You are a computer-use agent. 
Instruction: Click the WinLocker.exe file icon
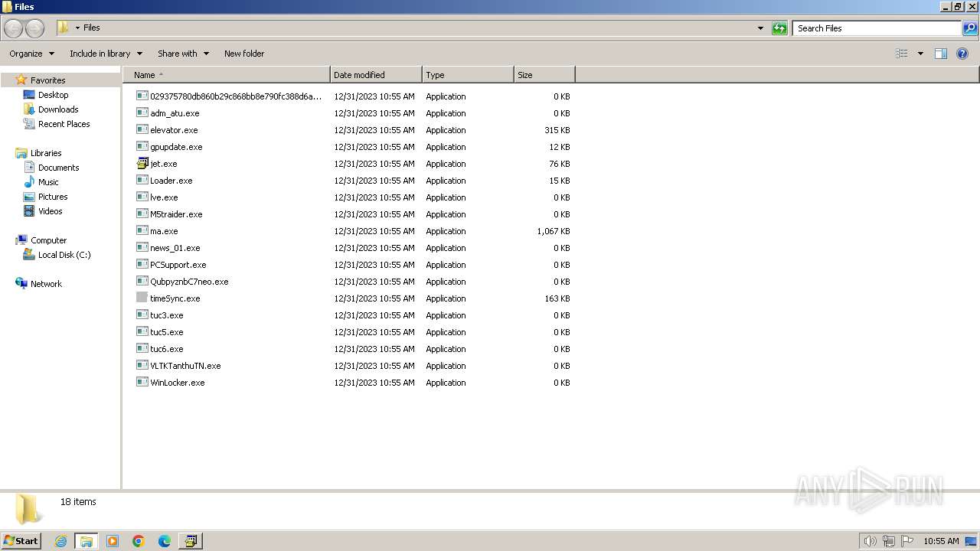coord(142,382)
